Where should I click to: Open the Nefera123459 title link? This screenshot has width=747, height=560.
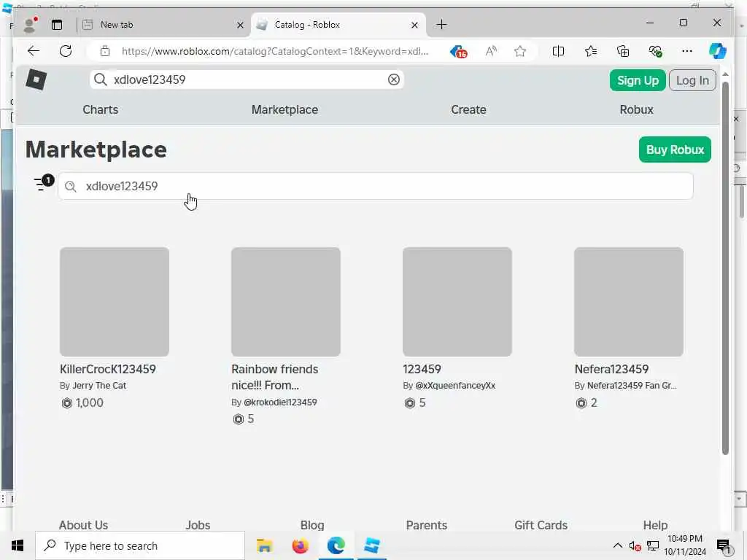click(x=611, y=369)
